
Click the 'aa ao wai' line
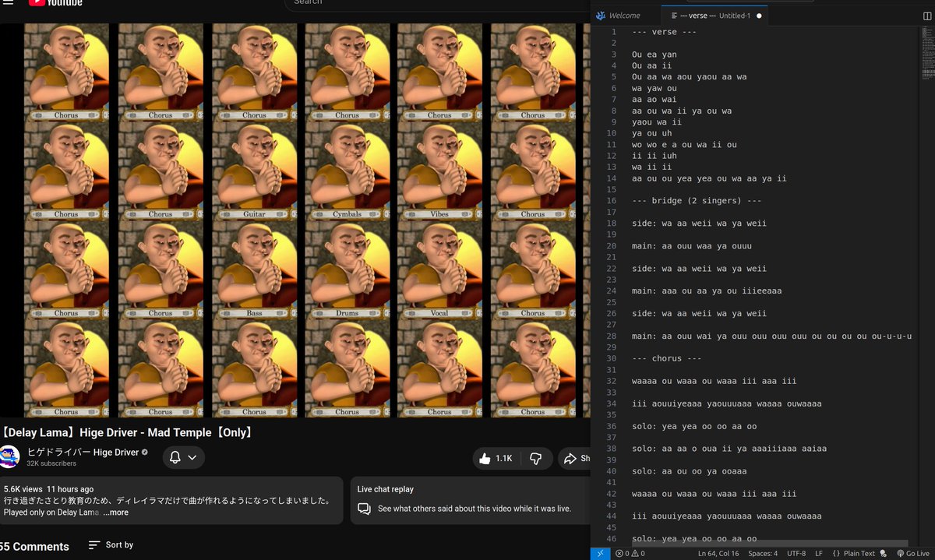coord(654,100)
